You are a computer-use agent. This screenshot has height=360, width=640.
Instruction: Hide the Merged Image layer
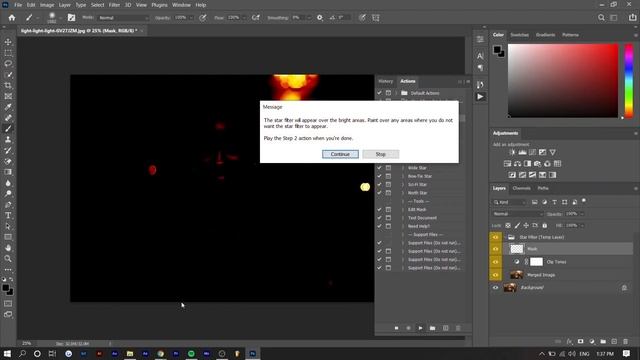pyautogui.click(x=496, y=275)
